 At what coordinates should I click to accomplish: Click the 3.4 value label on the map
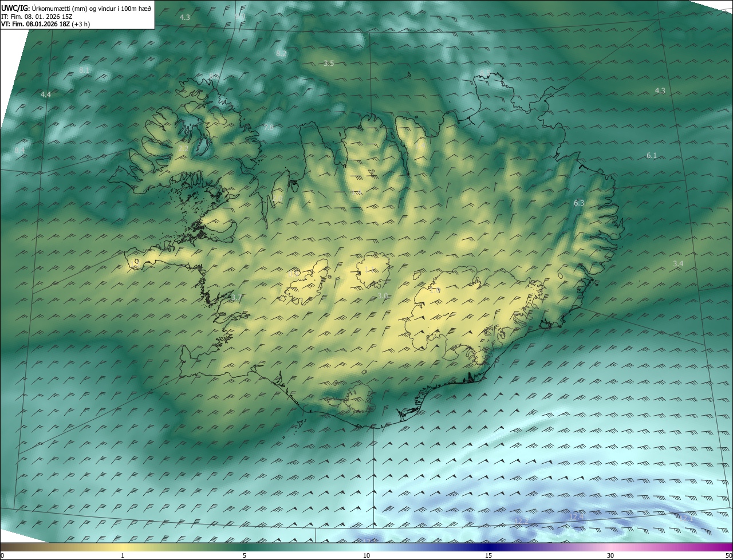[x=678, y=263]
